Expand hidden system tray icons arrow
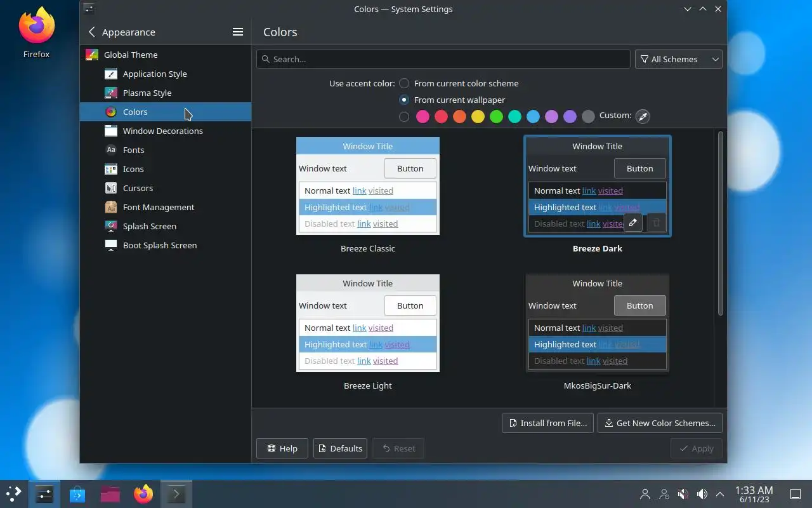 click(x=720, y=494)
